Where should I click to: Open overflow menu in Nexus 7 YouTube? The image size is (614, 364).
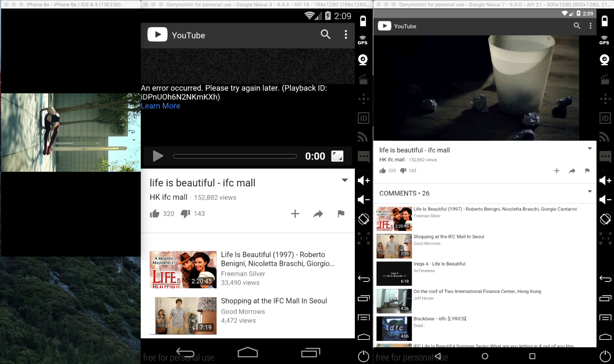[x=590, y=26]
